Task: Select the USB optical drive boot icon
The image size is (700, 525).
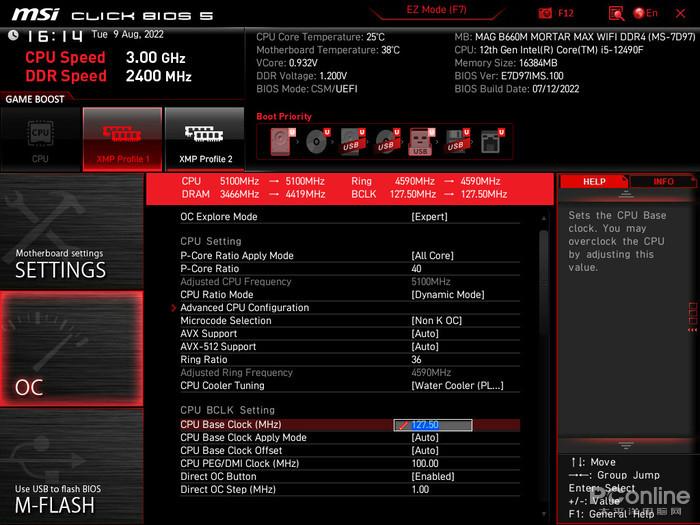Action: (x=388, y=142)
